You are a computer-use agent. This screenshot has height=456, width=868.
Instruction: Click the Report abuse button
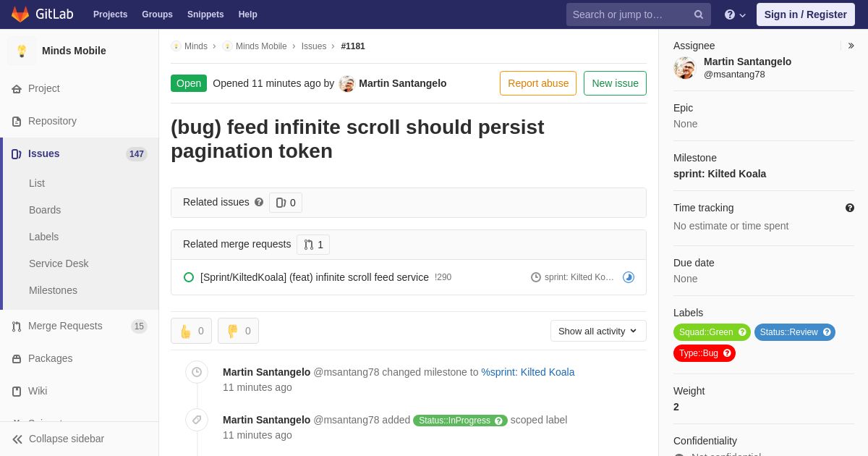coord(538,83)
